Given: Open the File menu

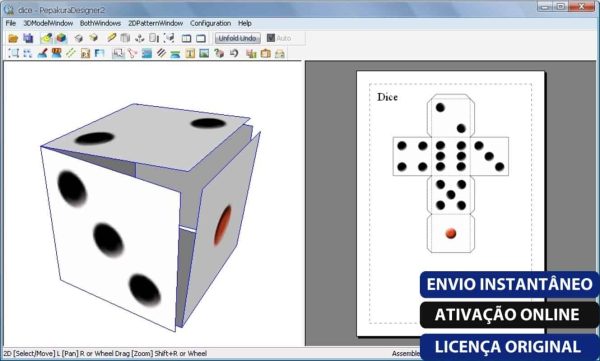Looking at the screenshot, I should 11,23.
